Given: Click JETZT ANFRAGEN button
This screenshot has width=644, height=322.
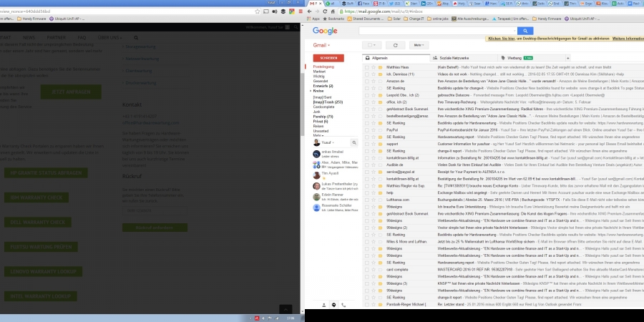Looking at the screenshot, I should click(x=71, y=92).
